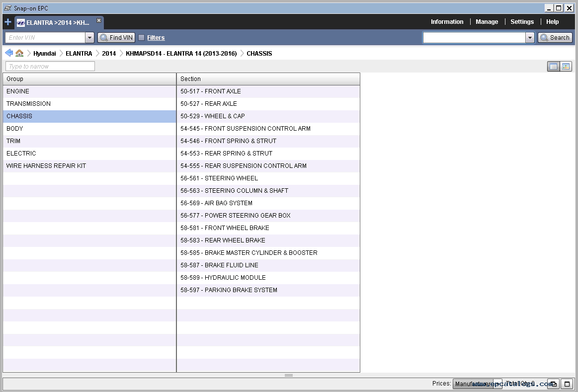The height and width of the screenshot is (392, 578).
Task: Switch to the list view icon
Action: pos(553,66)
